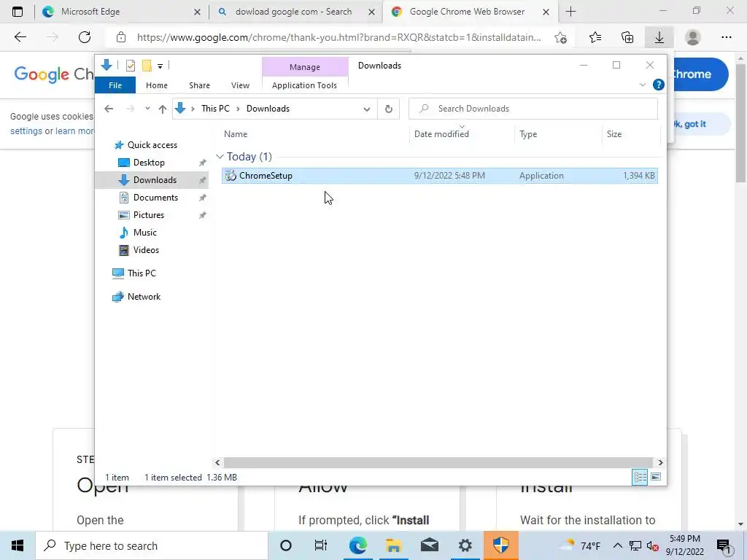This screenshot has height=560, width=747.
Task: Open a new Edge tab
Action: tap(570, 12)
